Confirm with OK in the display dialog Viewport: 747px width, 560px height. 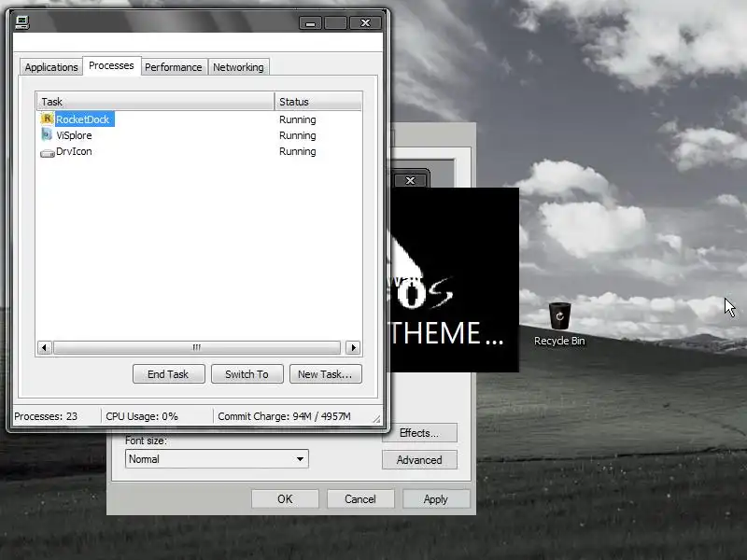285,499
